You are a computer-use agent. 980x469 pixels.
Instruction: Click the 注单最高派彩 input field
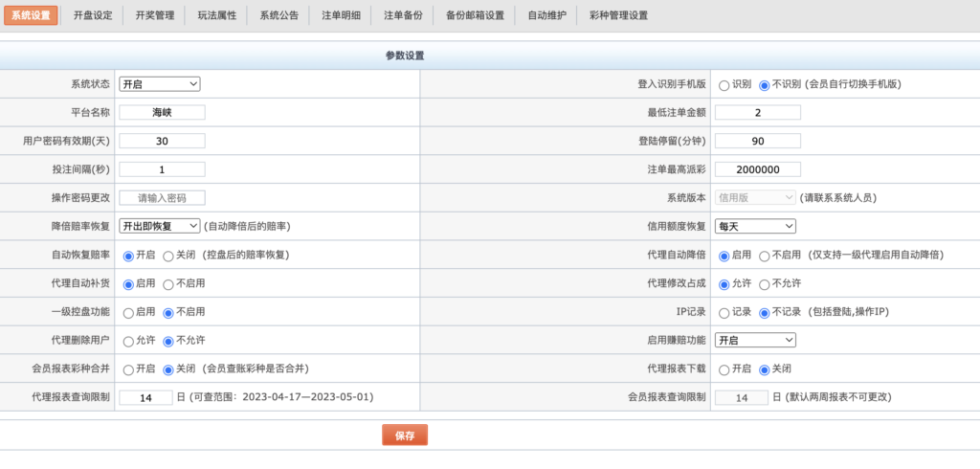click(x=757, y=169)
